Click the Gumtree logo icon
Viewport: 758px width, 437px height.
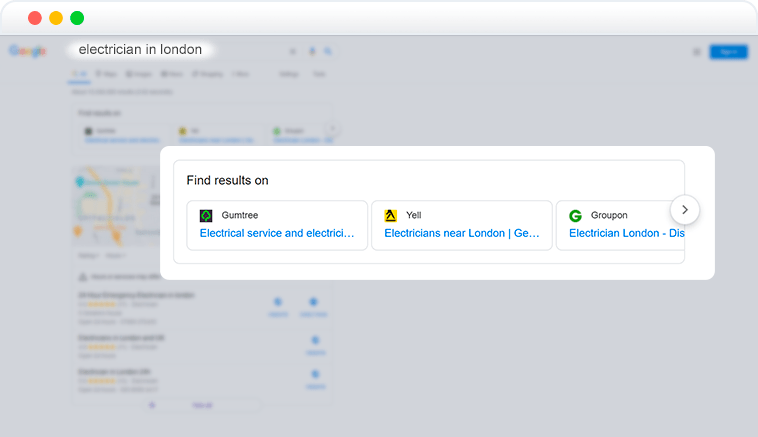[x=206, y=216]
